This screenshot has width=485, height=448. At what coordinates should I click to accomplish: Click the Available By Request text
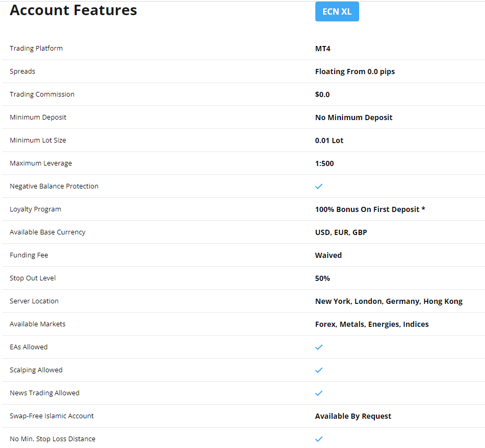coord(353,416)
